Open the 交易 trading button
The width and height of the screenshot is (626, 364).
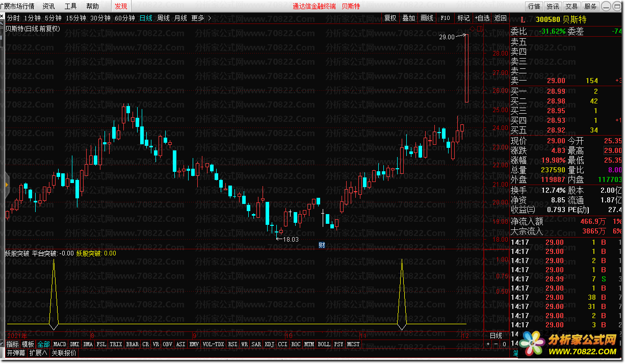coord(571,6)
